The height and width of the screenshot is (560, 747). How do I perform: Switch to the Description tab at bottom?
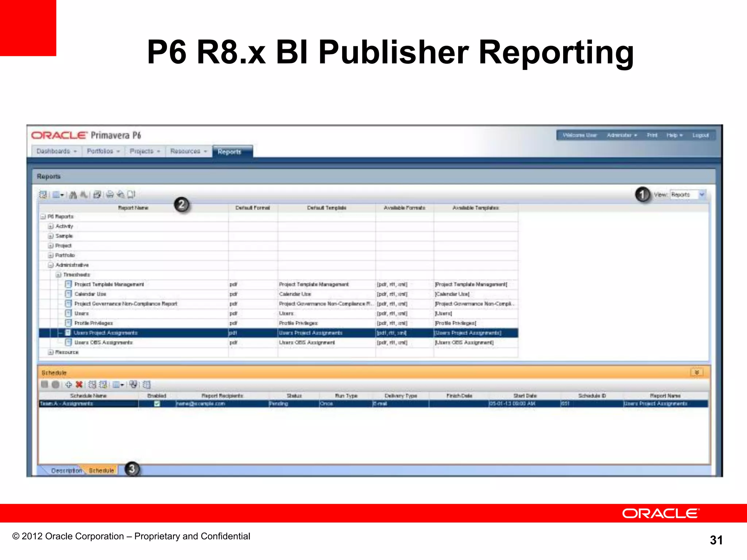(x=66, y=471)
